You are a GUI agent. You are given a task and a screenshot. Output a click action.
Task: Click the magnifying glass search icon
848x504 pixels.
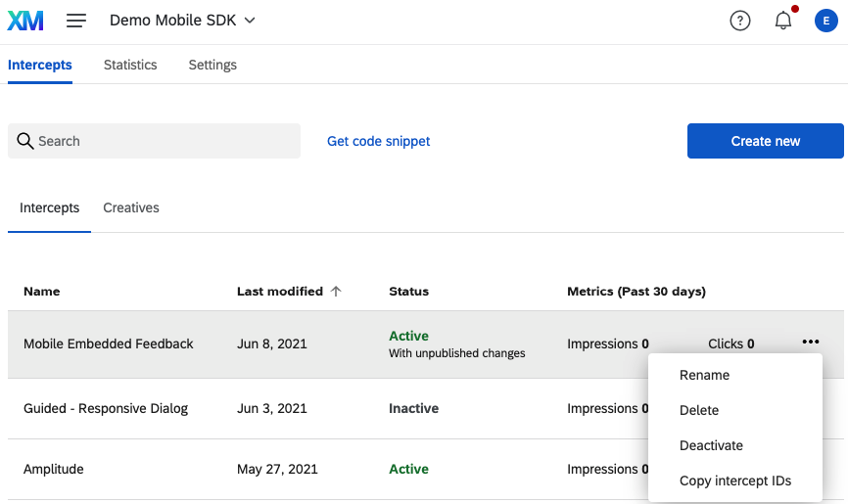point(24,141)
